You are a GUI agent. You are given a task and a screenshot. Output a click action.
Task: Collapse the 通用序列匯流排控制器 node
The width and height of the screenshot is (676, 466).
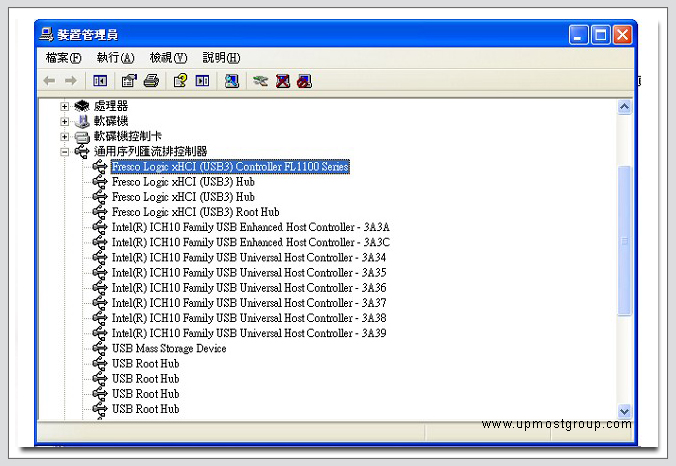[x=64, y=152]
